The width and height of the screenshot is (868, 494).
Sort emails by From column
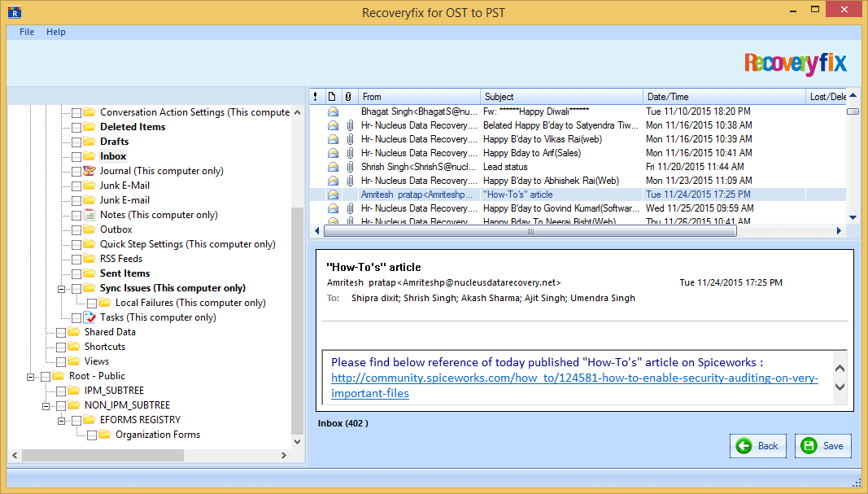(419, 96)
